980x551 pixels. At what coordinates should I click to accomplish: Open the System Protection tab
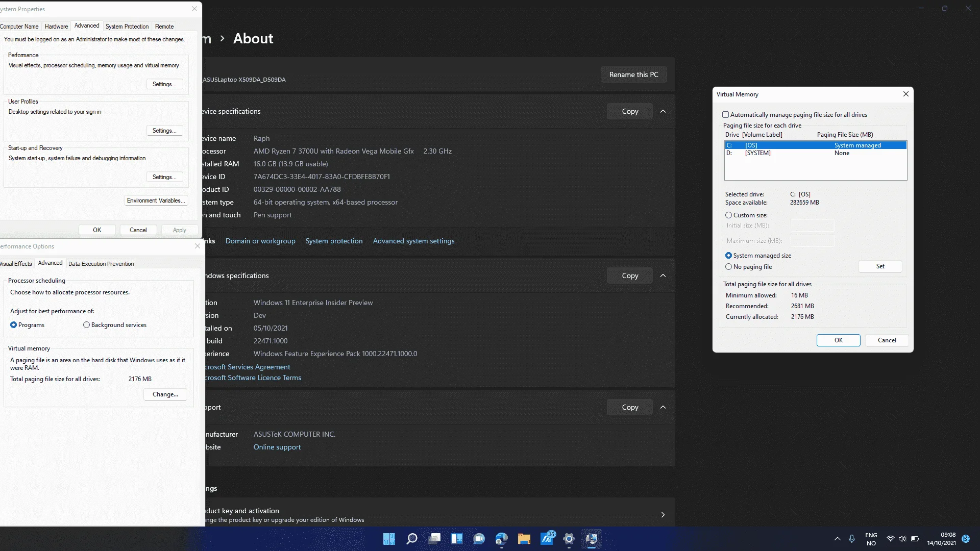pos(127,27)
